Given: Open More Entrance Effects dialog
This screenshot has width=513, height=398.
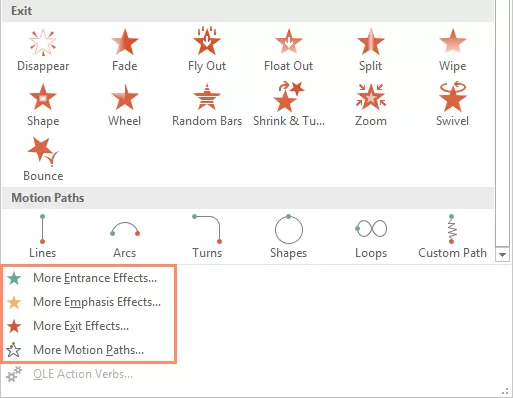Looking at the screenshot, I should (x=88, y=278).
